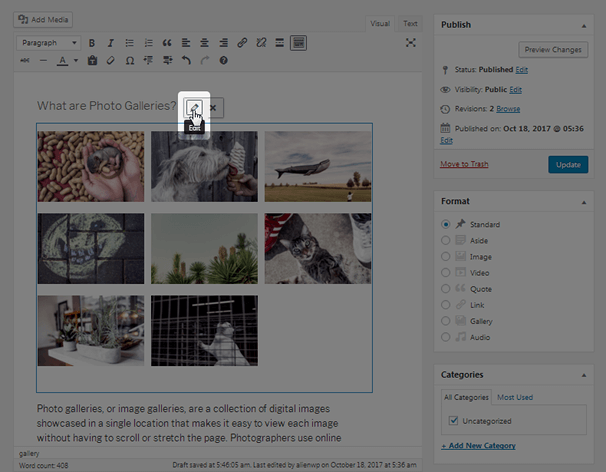
Task: Enable distraction-free writing mode
Action: tap(410, 43)
